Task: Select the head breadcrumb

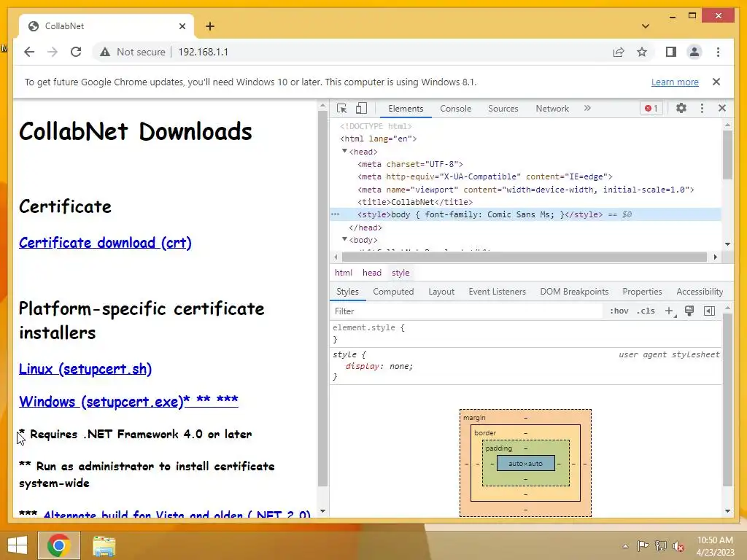Action: 371,273
